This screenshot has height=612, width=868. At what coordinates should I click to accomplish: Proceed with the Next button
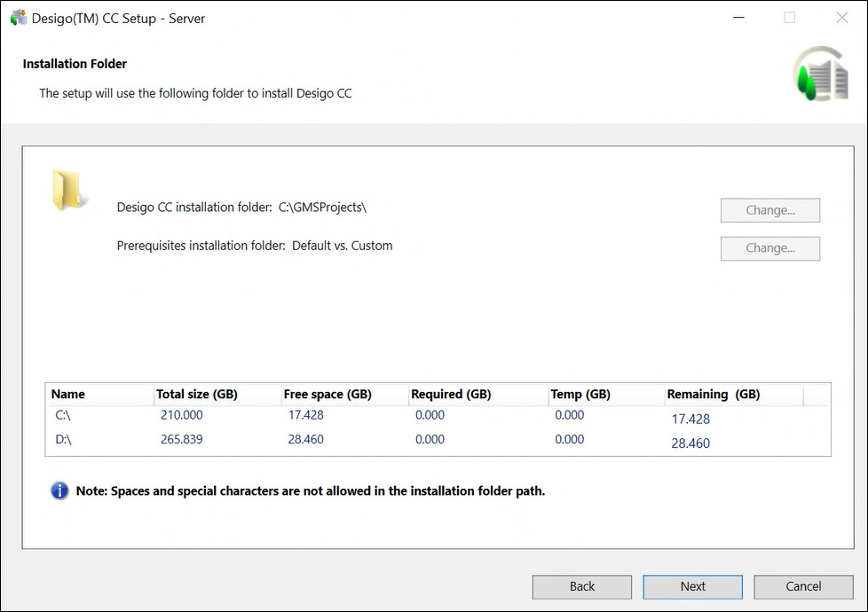click(x=692, y=586)
